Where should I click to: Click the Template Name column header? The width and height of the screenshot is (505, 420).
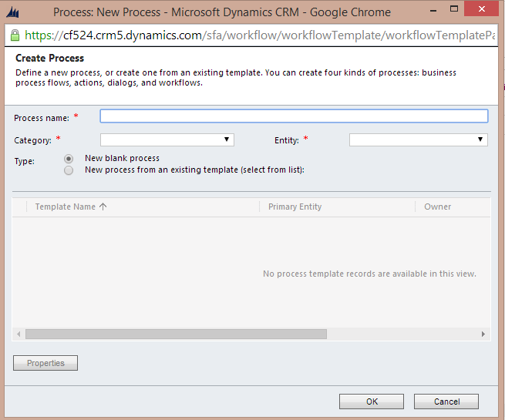tap(66, 207)
